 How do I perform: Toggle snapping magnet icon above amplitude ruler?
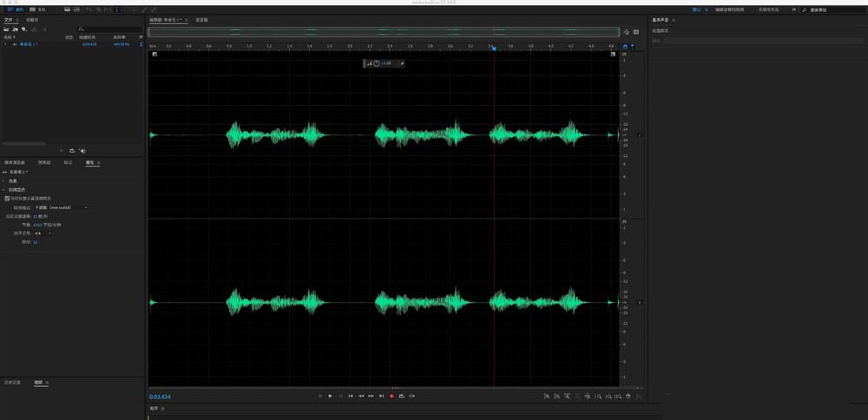625,47
